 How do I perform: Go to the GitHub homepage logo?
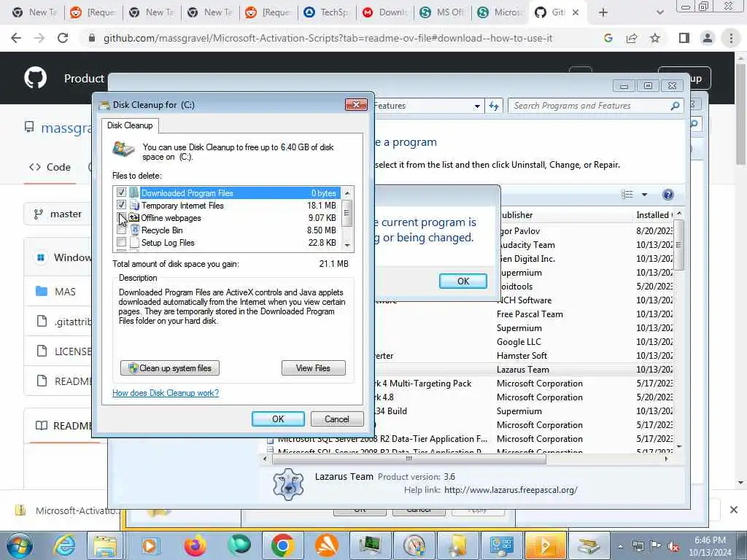(x=35, y=77)
